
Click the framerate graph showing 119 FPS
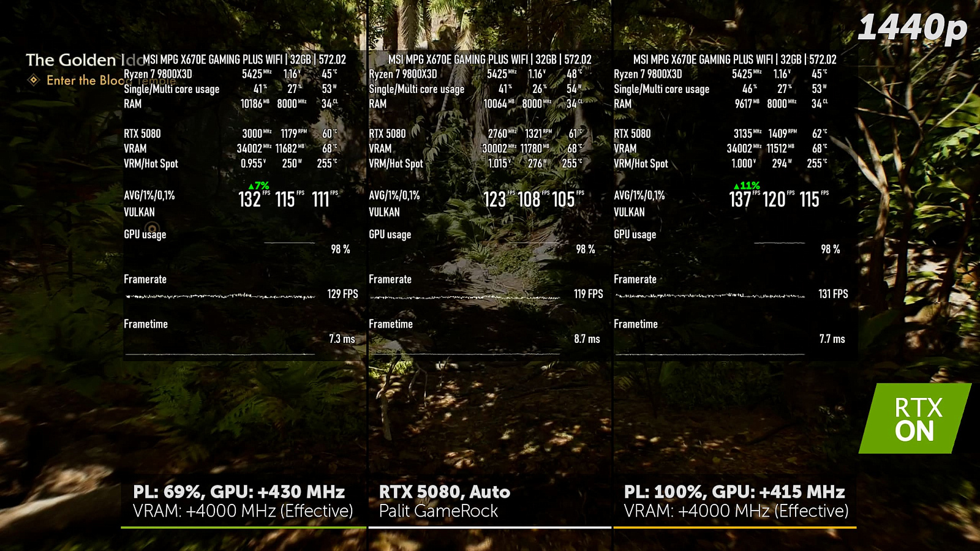click(466, 297)
